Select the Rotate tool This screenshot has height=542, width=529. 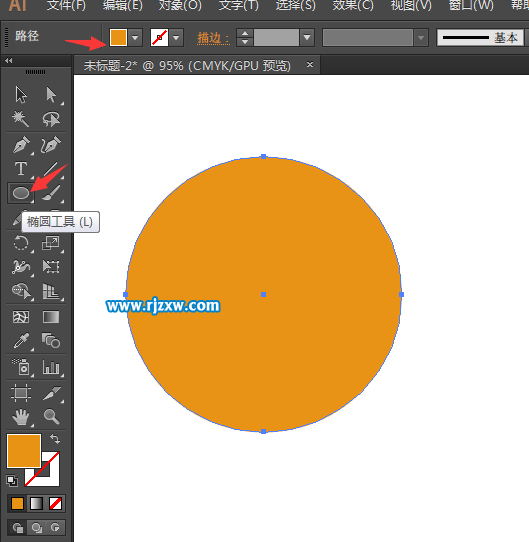(21, 243)
